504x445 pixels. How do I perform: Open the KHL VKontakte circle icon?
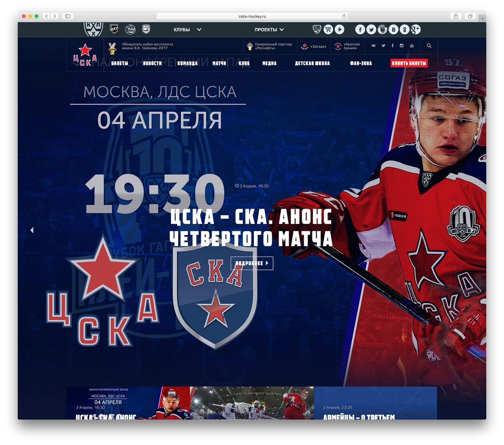pos(394,29)
